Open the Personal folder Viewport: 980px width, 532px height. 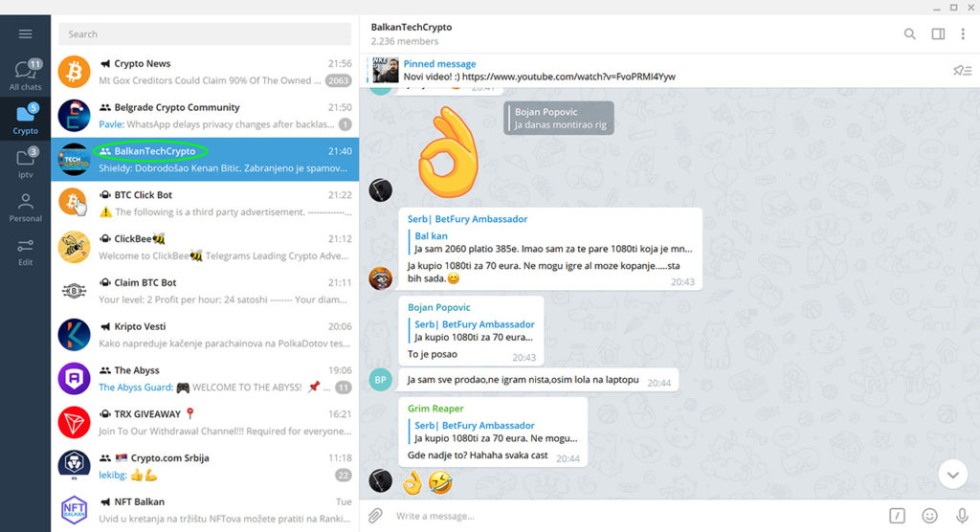pyautogui.click(x=25, y=207)
